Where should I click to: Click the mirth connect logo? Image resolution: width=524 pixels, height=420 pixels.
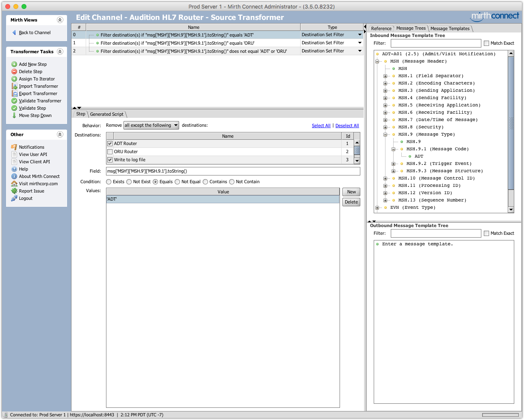[x=495, y=16]
